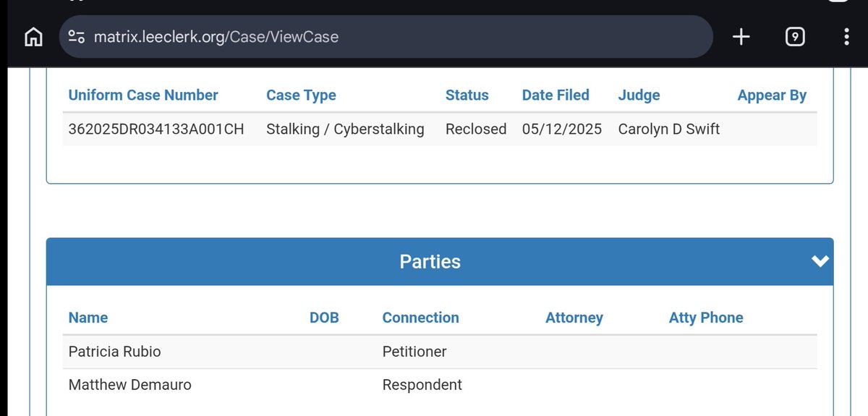Open the tab switcher showing 9 tabs

[795, 37]
